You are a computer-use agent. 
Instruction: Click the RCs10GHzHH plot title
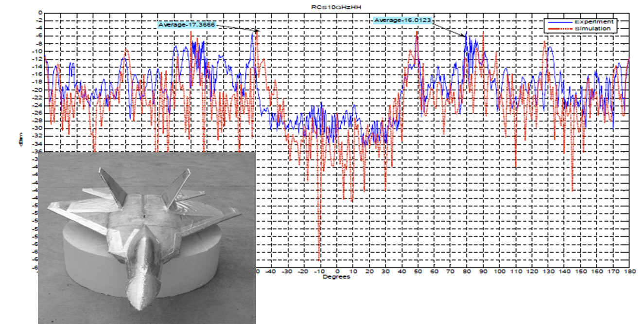tap(337, 7)
